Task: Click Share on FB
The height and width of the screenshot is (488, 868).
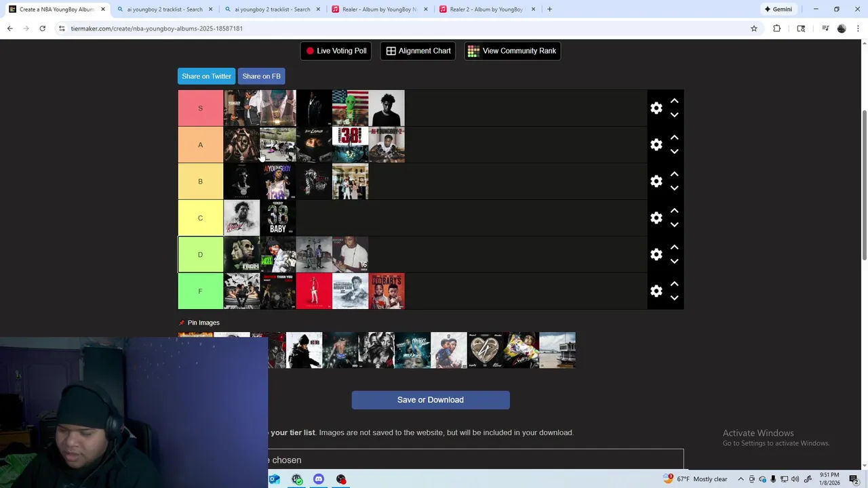Action: point(261,76)
